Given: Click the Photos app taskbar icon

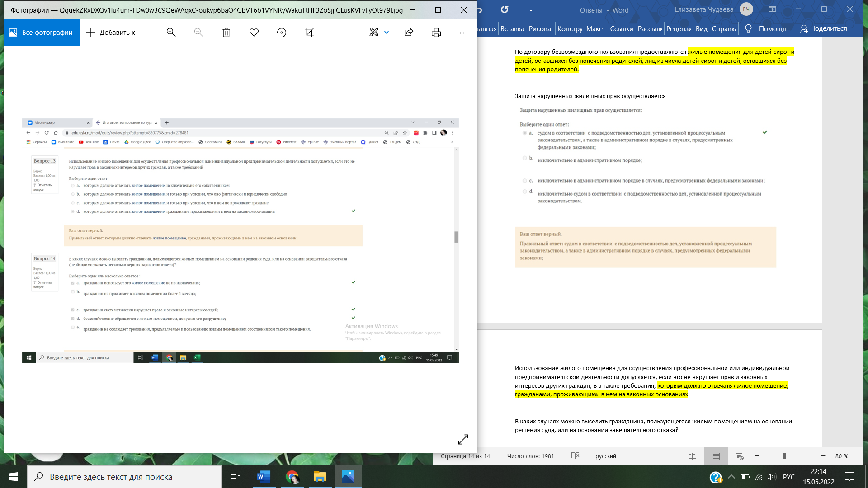Looking at the screenshot, I should click(x=348, y=477).
